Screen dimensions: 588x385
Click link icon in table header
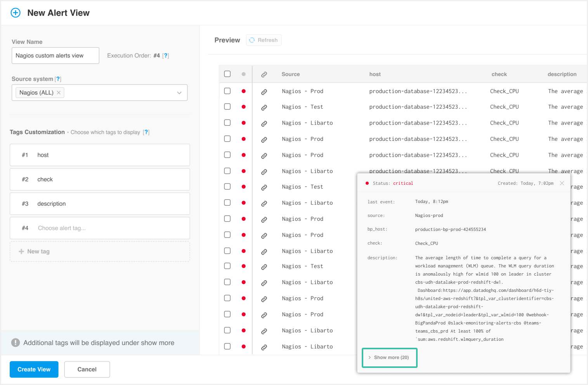(x=264, y=74)
